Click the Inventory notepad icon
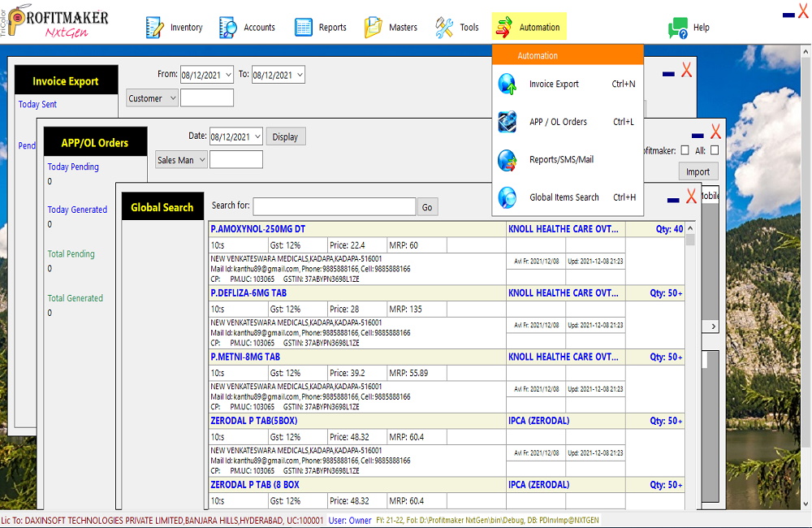The width and height of the screenshot is (812, 528). pyautogui.click(x=154, y=28)
